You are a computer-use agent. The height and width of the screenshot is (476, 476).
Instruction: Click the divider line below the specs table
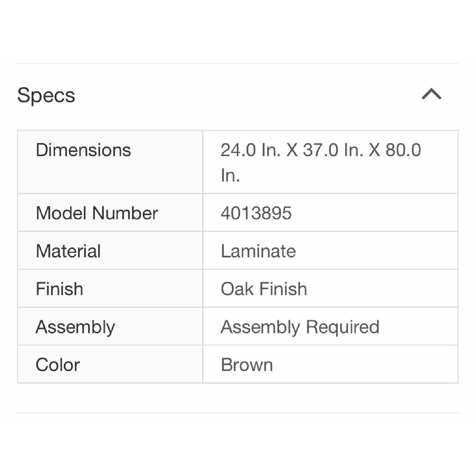point(238,413)
